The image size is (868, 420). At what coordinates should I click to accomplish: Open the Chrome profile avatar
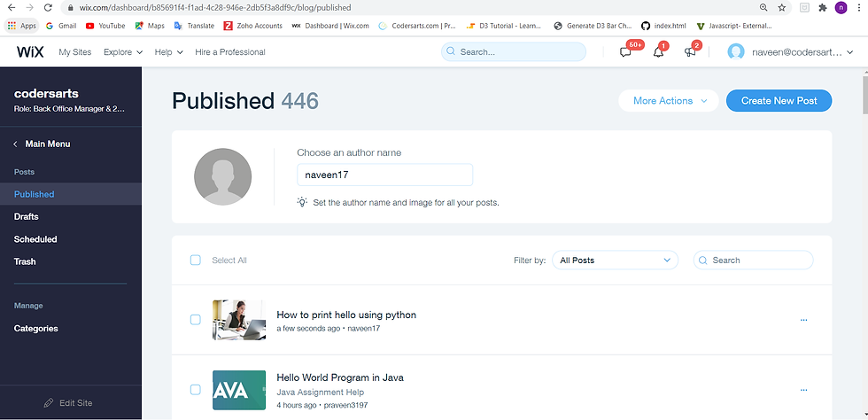point(841,8)
